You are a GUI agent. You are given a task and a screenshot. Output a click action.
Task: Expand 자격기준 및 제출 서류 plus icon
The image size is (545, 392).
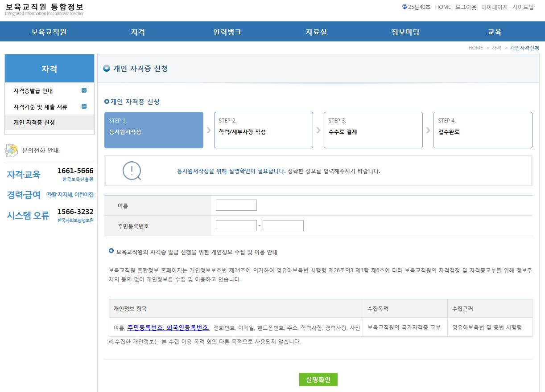click(84, 106)
